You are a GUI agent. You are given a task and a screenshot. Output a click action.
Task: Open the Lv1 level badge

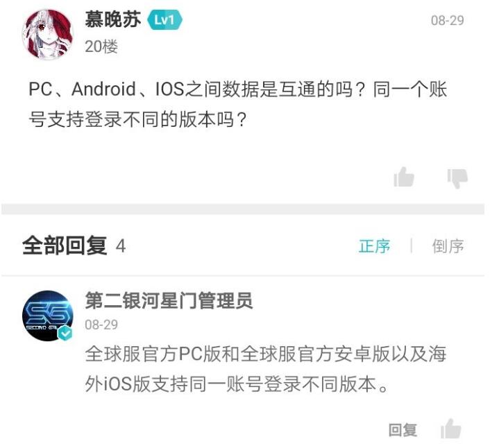pyautogui.click(x=164, y=20)
